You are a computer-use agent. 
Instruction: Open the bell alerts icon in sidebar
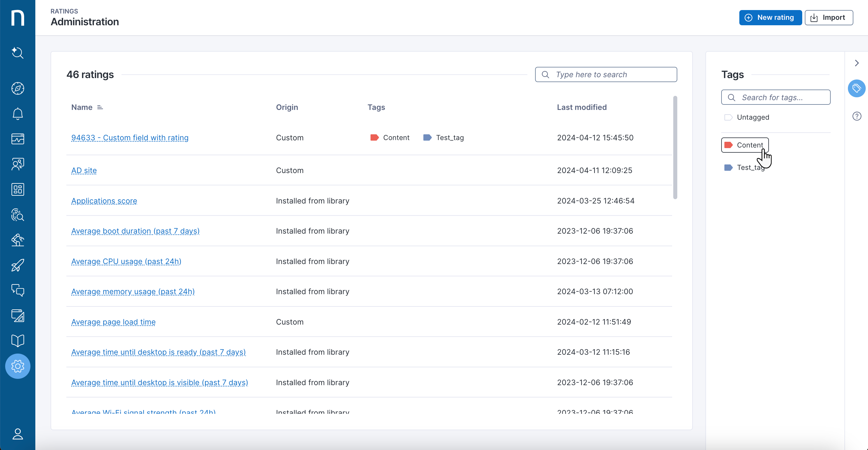point(18,114)
